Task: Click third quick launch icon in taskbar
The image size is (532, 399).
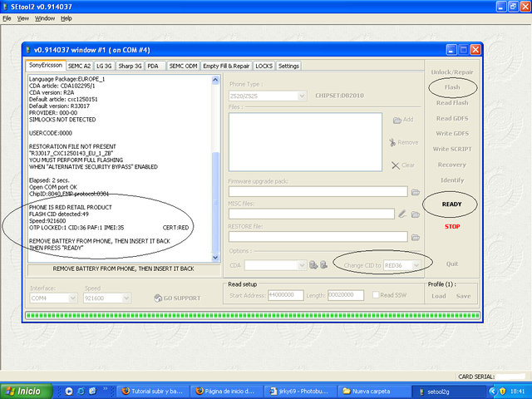Action: click(x=92, y=392)
